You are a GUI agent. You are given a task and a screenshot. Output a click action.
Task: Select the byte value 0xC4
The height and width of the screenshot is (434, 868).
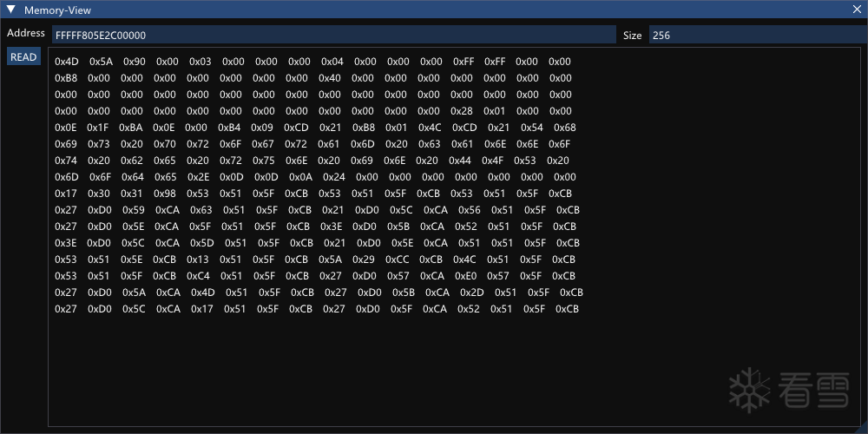[198, 276]
